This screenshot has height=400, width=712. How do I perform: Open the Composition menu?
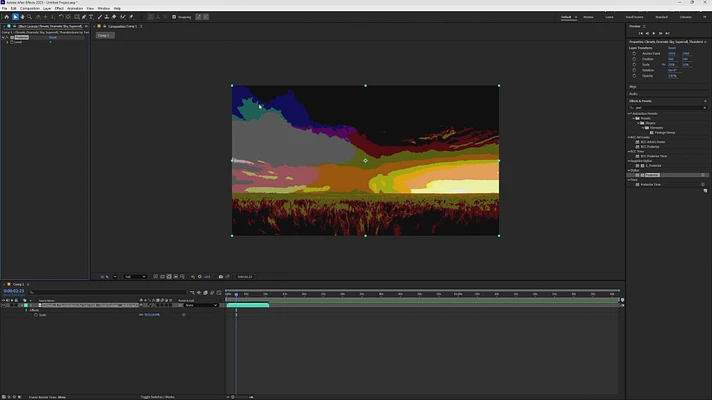30,8
